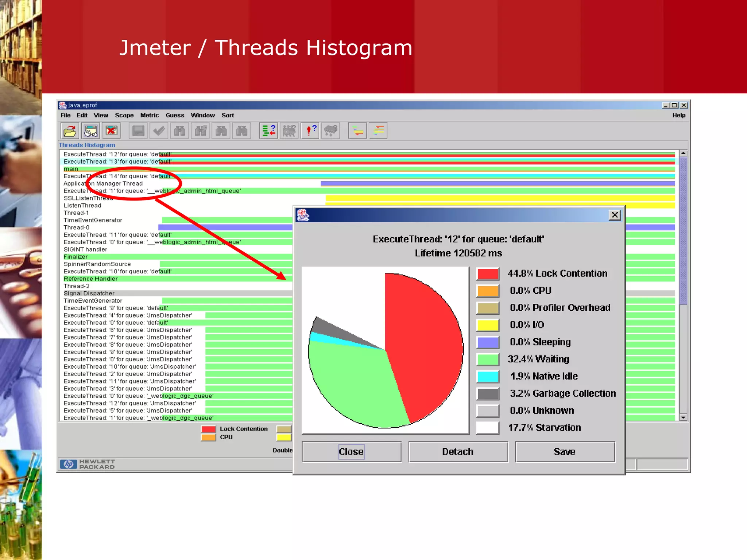Image resolution: width=747 pixels, height=560 pixels.
Task: Click the fourth greyed binoculars icon
Action: [x=242, y=131]
